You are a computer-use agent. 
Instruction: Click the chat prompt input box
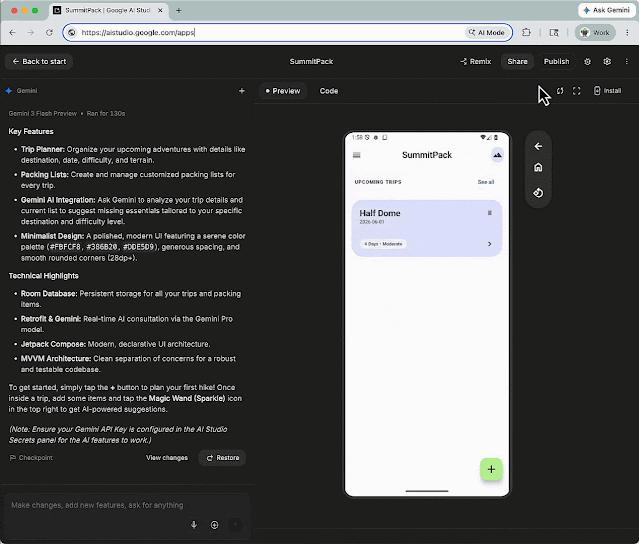(127, 505)
